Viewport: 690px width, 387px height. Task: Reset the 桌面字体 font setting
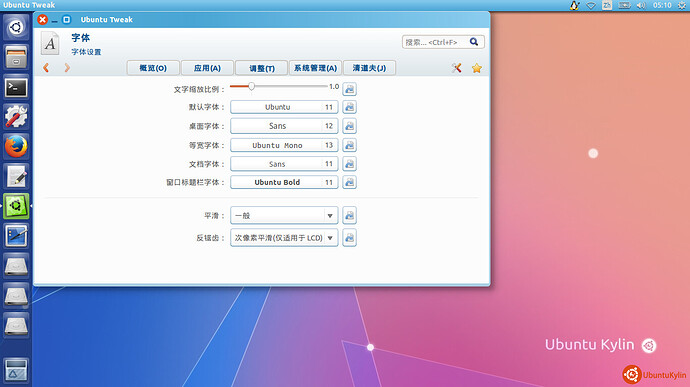click(x=349, y=126)
